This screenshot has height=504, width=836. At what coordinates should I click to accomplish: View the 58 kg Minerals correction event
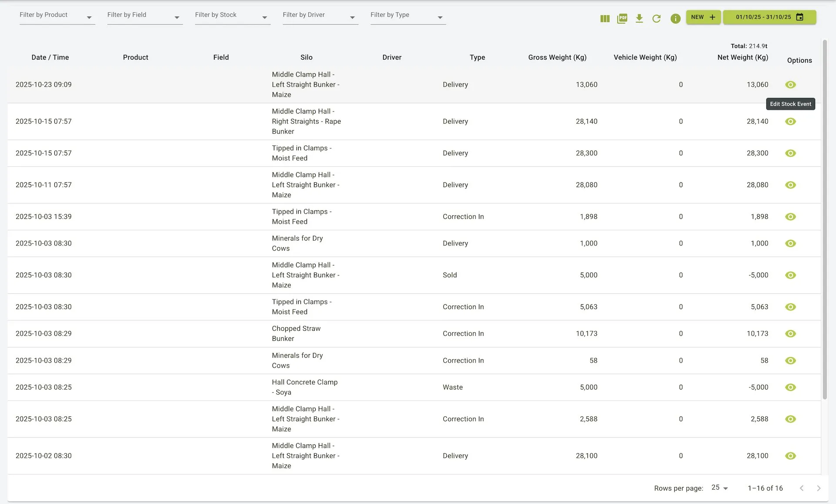point(790,360)
